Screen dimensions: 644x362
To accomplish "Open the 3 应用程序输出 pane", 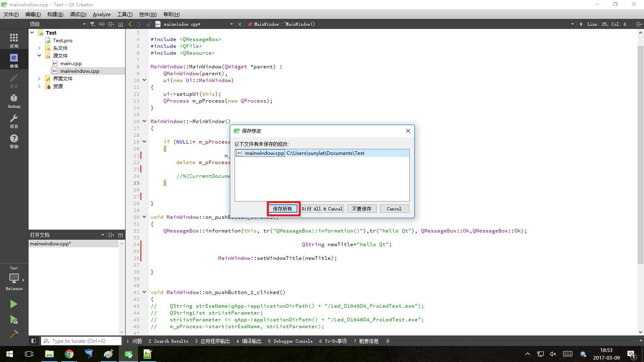I will tap(212, 341).
